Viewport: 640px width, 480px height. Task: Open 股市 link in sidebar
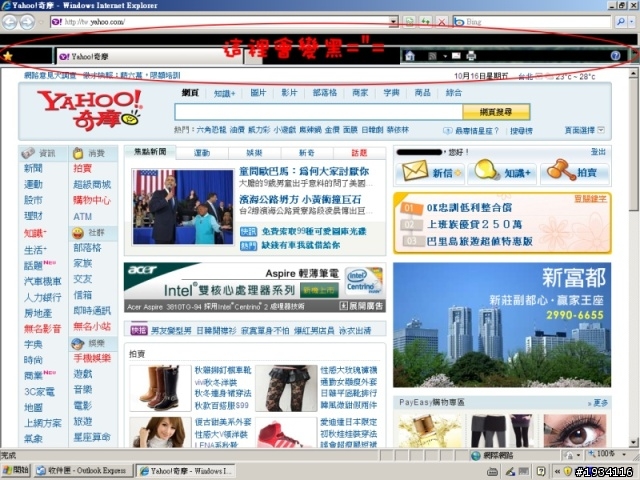[x=33, y=200]
